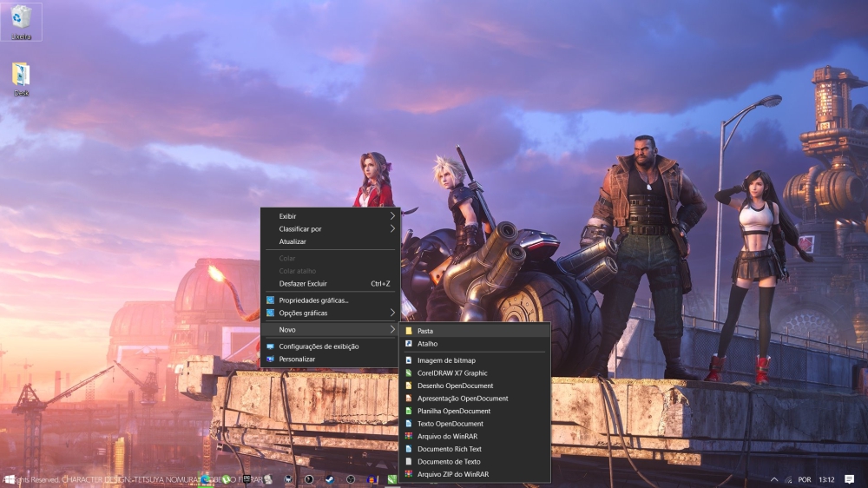Create a new Apresentação OpenDocument
This screenshot has height=488, width=868.
475,399
